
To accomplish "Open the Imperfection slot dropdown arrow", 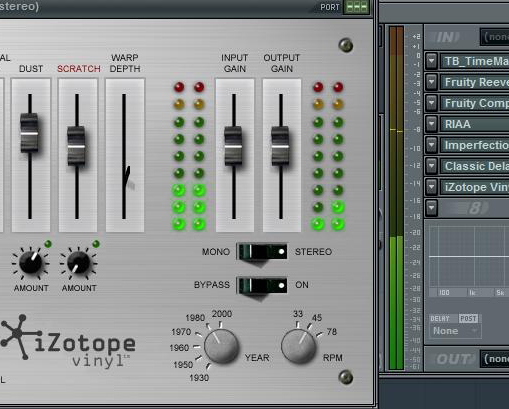I will tap(432, 145).
